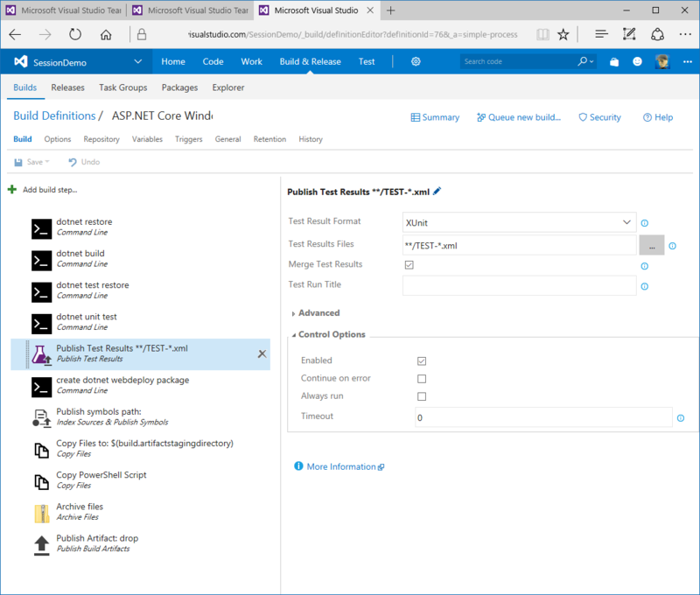The width and height of the screenshot is (700, 595).
Task: Open the SessionDemo project dropdown
Action: click(138, 61)
